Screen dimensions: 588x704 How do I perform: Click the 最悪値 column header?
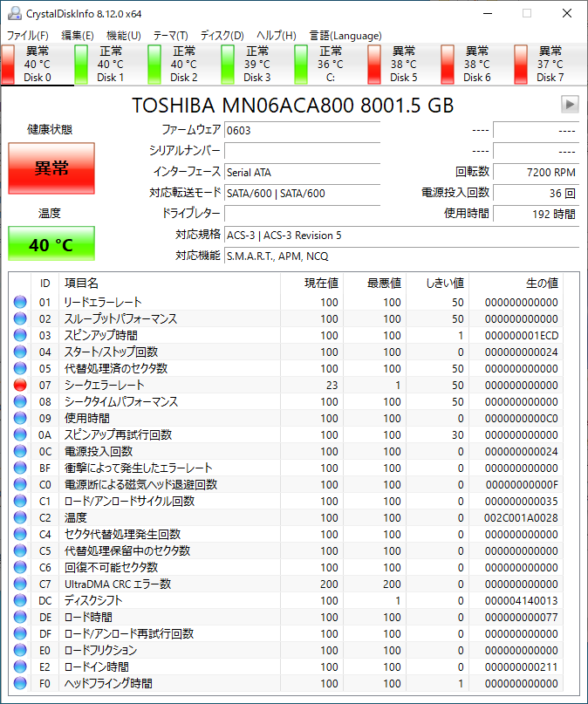click(x=375, y=283)
